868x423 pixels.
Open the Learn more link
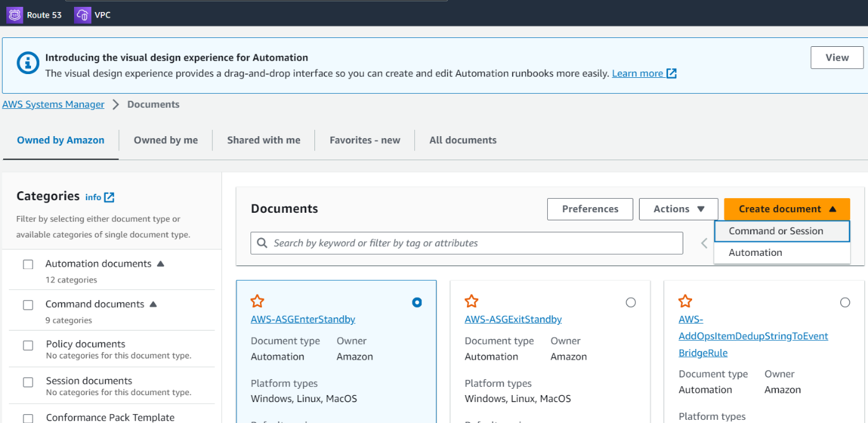click(x=638, y=73)
